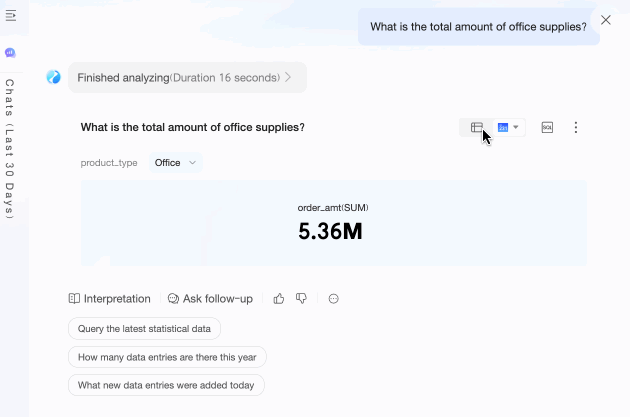Open the assistant icon in sidebar
Screen dimensions: 630x417
11,52
